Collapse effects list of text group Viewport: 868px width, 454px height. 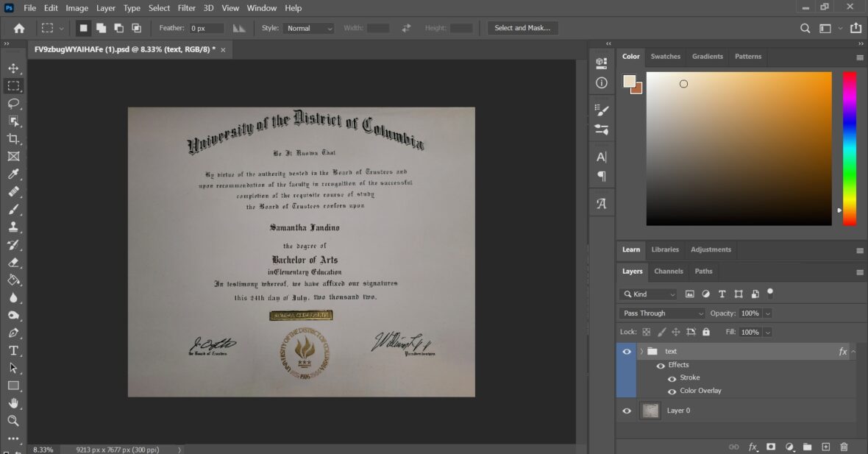[x=853, y=352]
